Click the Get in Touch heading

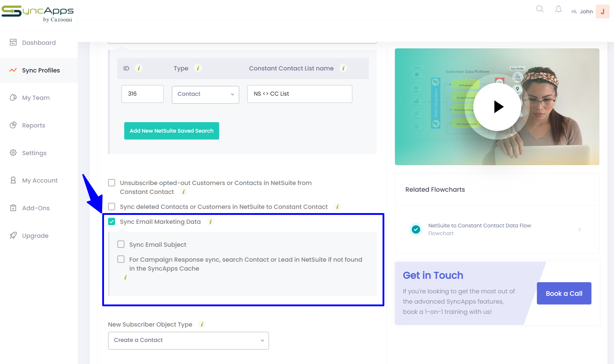tap(433, 275)
